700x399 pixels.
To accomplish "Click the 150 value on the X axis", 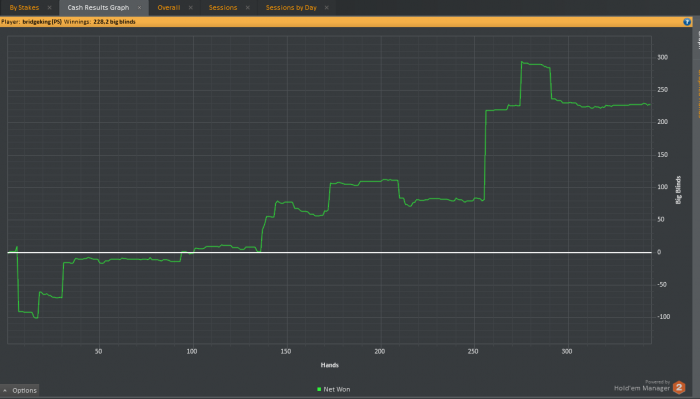I will (286, 351).
